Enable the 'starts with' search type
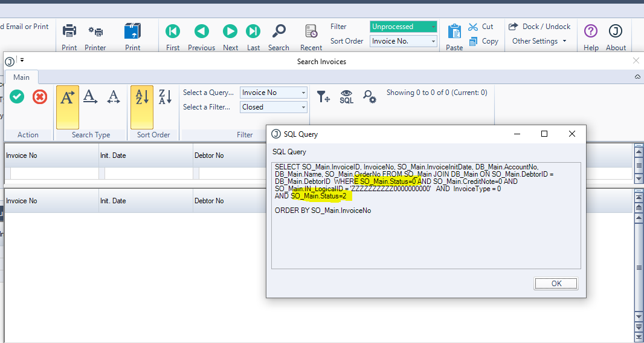 68,97
